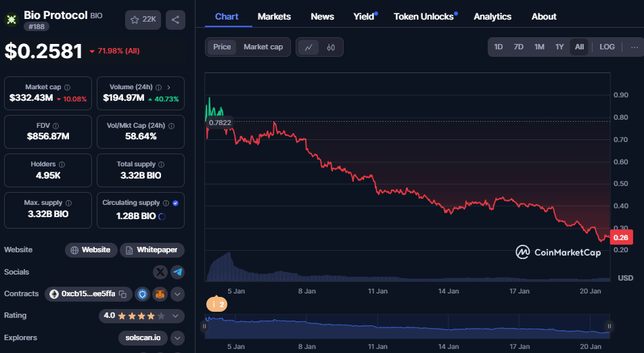Expand the explorers list chevron
The height and width of the screenshot is (353, 644).
[177, 337]
